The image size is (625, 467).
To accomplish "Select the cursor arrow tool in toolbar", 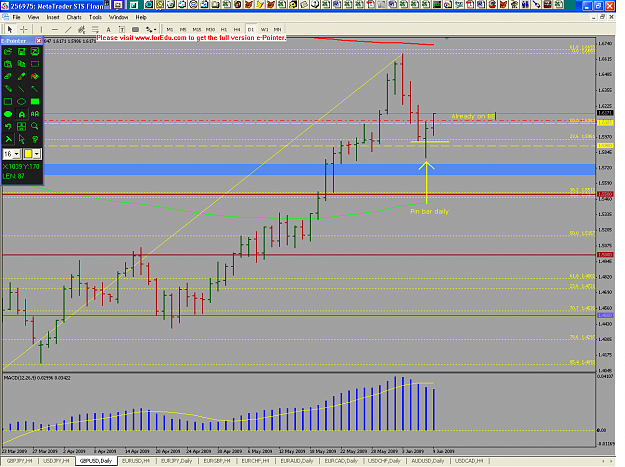I will [10, 29].
